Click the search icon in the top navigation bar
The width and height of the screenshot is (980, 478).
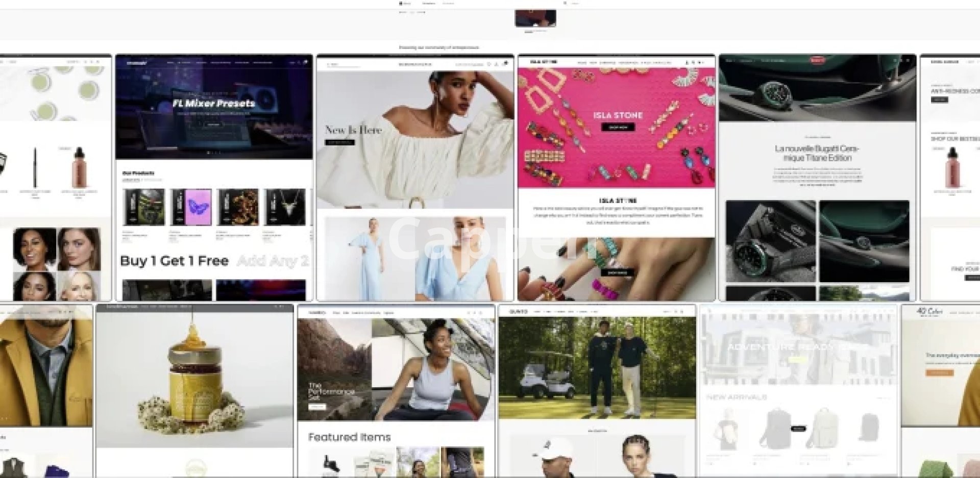click(565, 3)
